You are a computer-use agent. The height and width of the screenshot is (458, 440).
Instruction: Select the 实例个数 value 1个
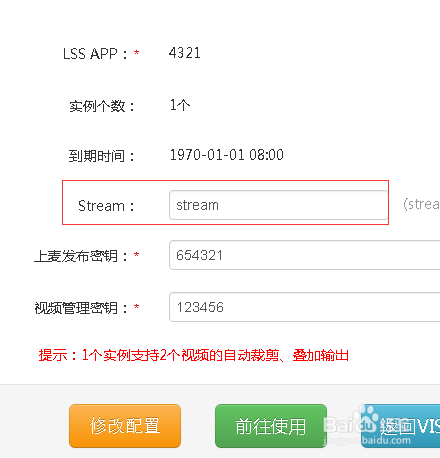(x=180, y=105)
